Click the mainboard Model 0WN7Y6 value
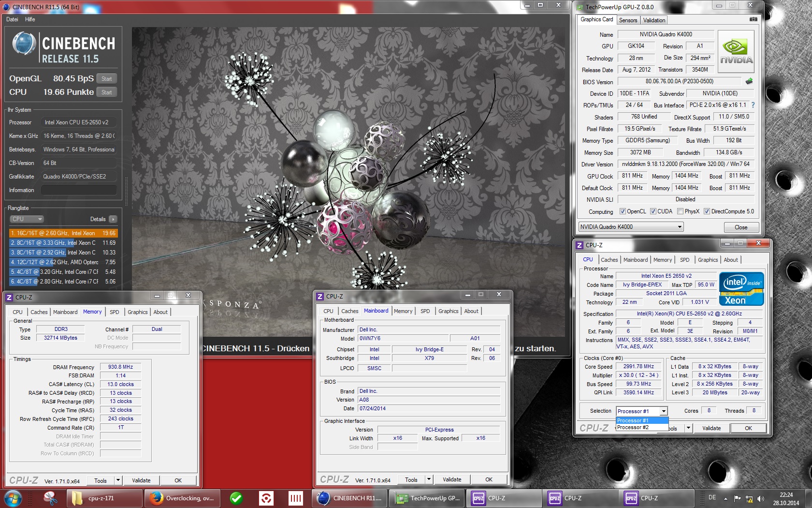The image size is (812, 508). pos(403,338)
